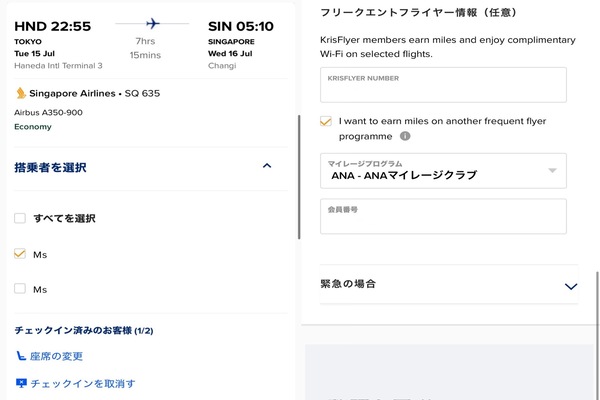This screenshot has width=600, height=400.
Task: Click the airplane icon above flight duration
Action: coord(152,23)
